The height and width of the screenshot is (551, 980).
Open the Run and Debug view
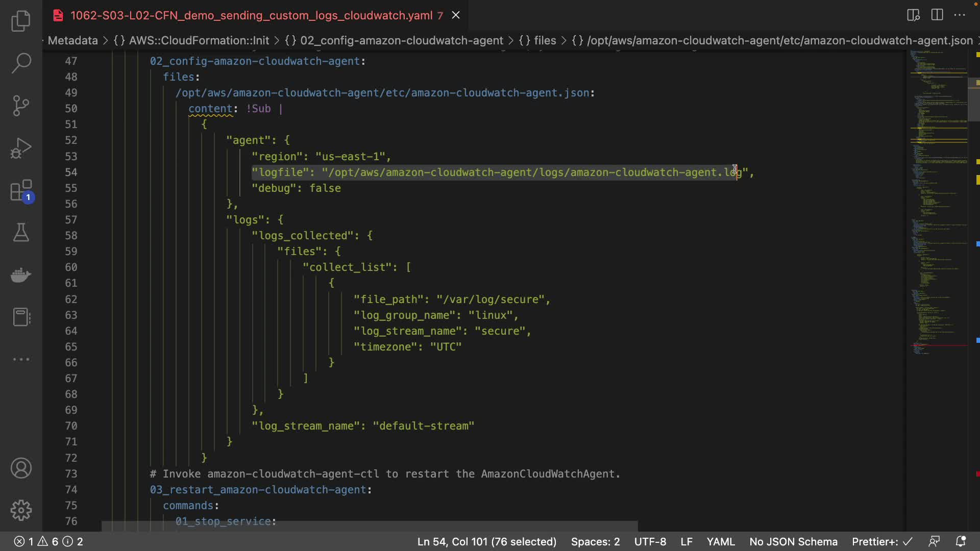pos(21,148)
